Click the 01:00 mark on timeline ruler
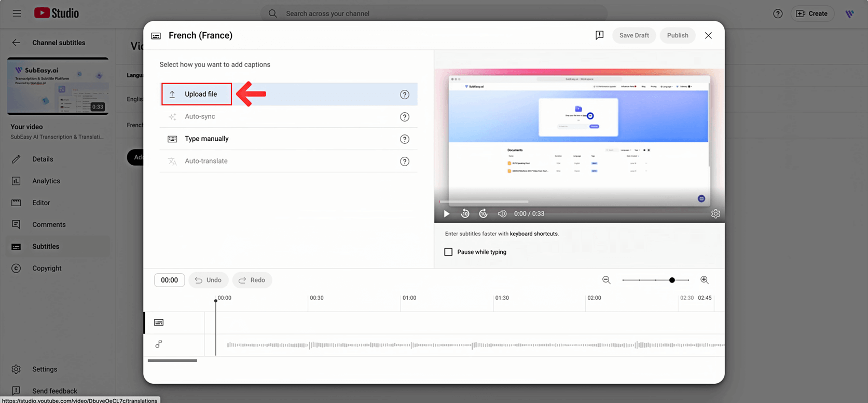This screenshot has height=403, width=868. pyautogui.click(x=409, y=298)
